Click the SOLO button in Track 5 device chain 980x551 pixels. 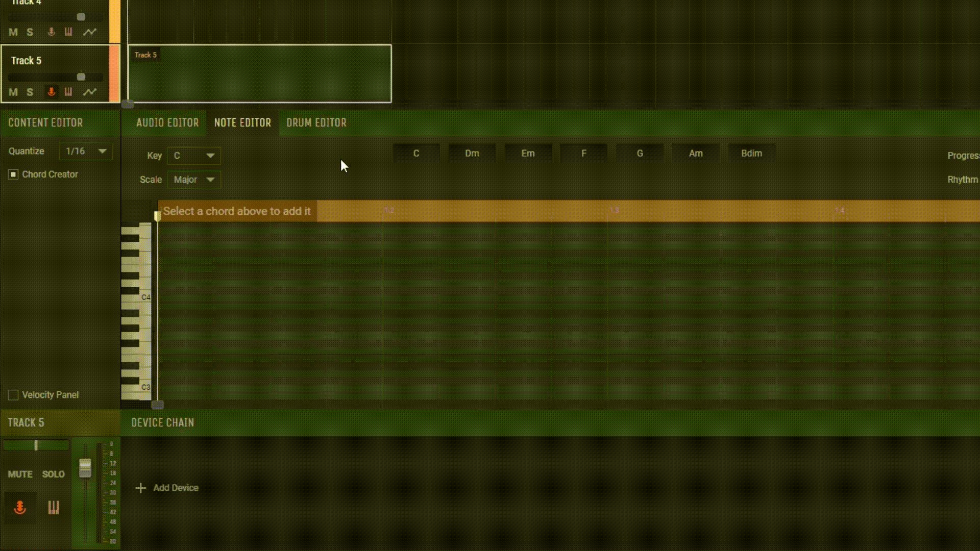coord(53,473)
